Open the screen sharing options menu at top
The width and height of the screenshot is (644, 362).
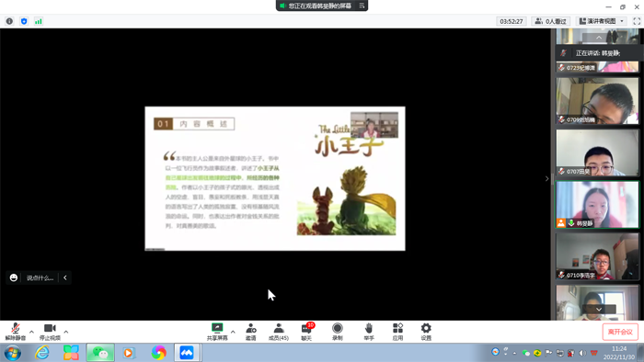[362, 6]
